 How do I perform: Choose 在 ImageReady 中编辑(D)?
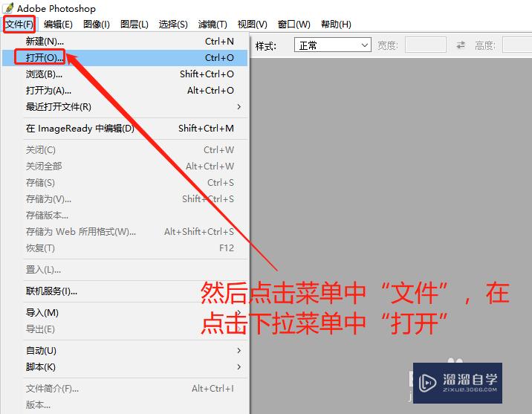click(125, 129)
